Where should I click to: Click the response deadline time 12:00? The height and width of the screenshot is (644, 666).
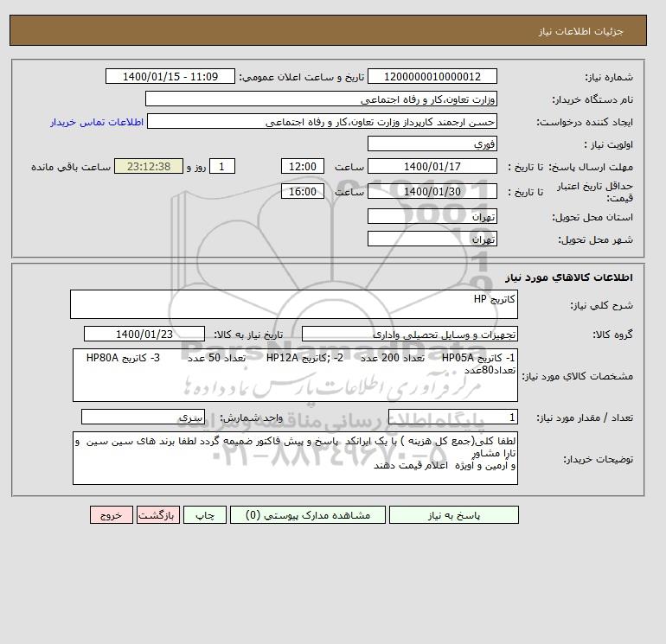click(303, 167)
